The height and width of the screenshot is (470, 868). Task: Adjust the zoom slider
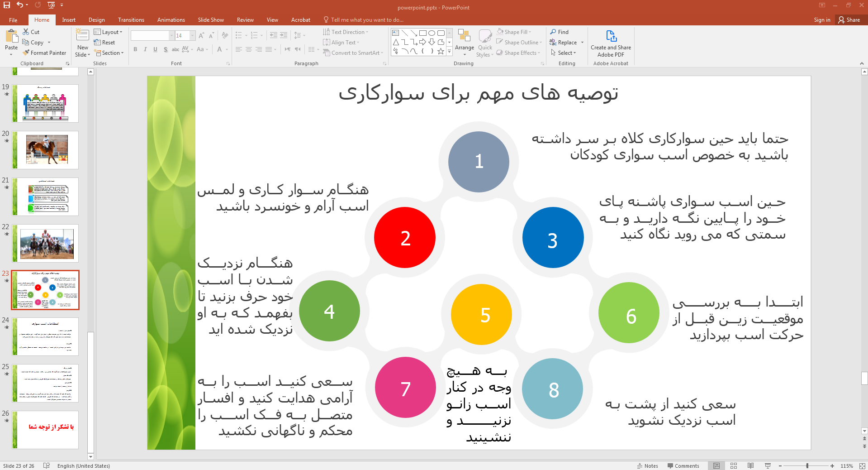[807, 466]
